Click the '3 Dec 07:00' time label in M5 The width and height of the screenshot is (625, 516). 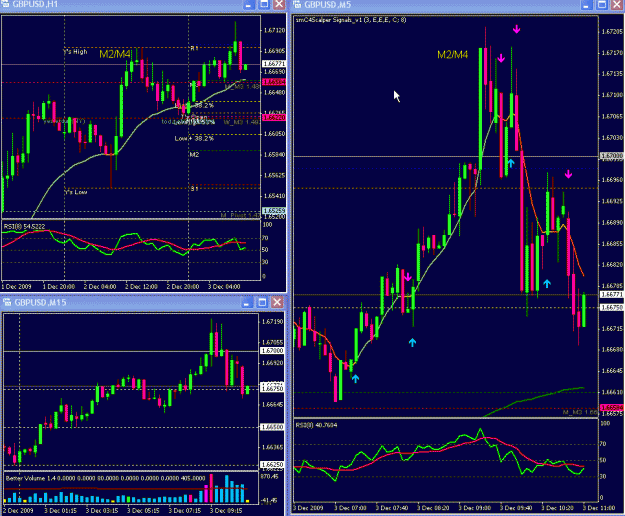click(x=350, y=508)
